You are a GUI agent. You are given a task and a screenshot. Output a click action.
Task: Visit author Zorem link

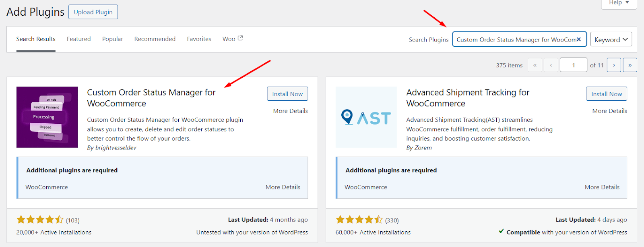(x=423, y=148)
